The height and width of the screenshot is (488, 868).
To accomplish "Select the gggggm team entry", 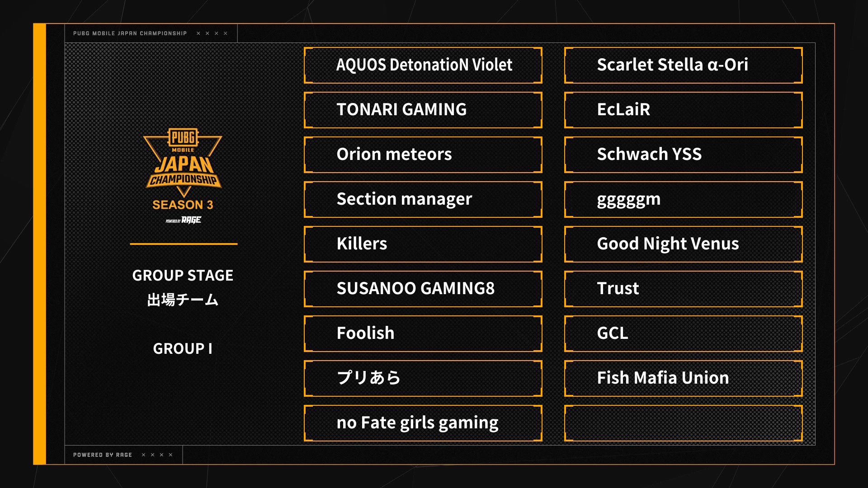I will [x=683, y=199].
